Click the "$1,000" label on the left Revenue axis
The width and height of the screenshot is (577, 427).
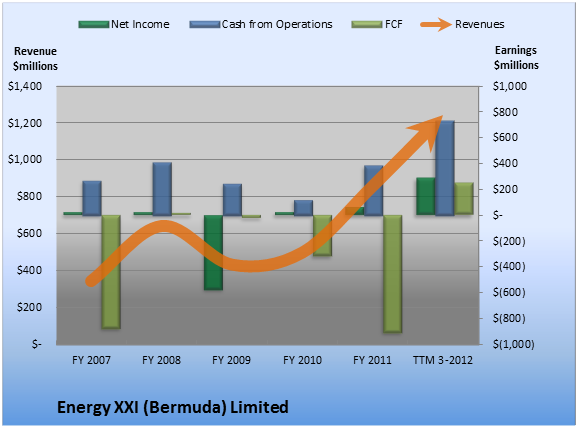[25, 159]
